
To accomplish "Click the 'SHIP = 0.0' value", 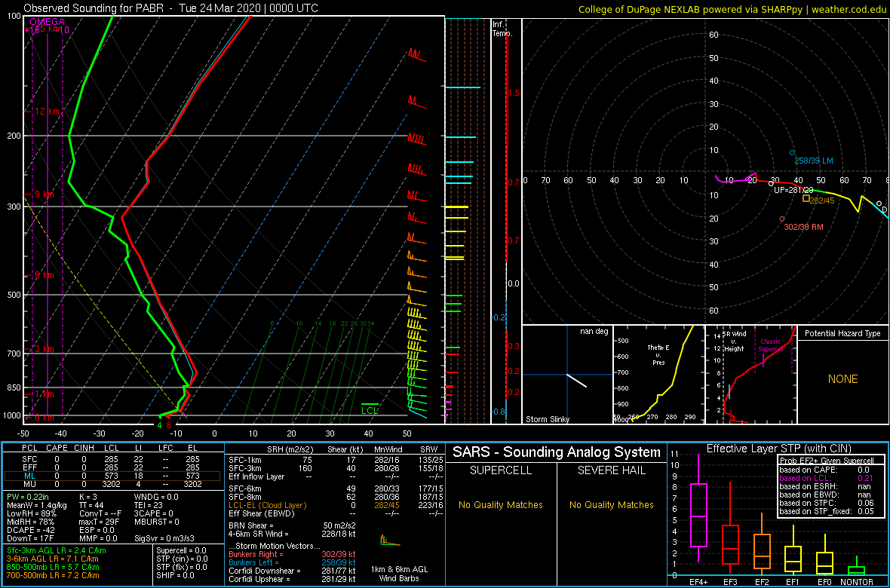I will 176,576.
